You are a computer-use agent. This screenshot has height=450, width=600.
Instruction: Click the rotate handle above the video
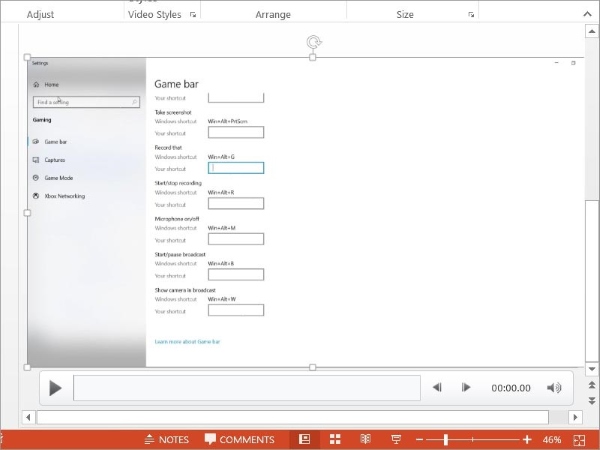(313, 42)
